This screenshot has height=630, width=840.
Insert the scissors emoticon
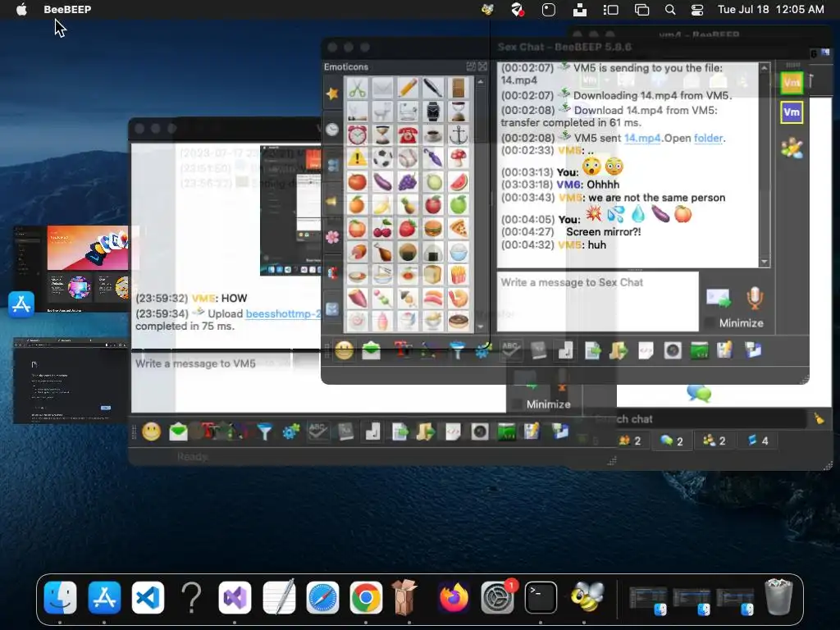(x=358, y=89)
